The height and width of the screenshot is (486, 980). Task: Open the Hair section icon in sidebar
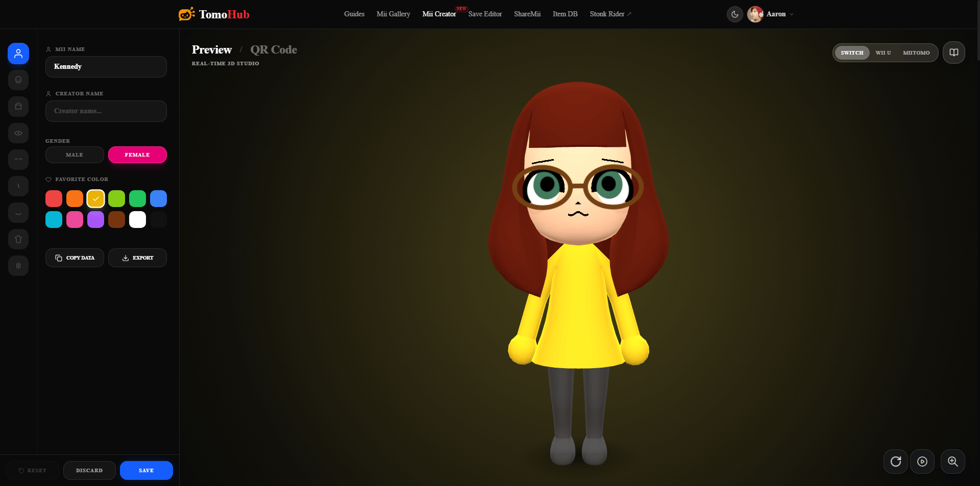(x=18, y=107)
